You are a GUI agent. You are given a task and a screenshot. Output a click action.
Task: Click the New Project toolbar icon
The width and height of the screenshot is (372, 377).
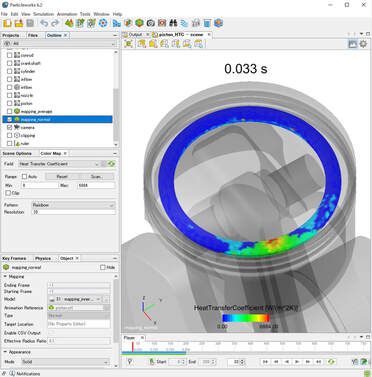coord(7,23)
